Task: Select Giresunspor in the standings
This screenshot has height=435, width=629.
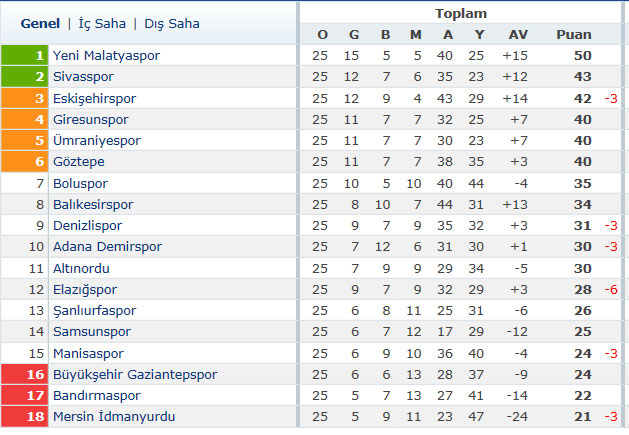Action: (x=91, y=120)
